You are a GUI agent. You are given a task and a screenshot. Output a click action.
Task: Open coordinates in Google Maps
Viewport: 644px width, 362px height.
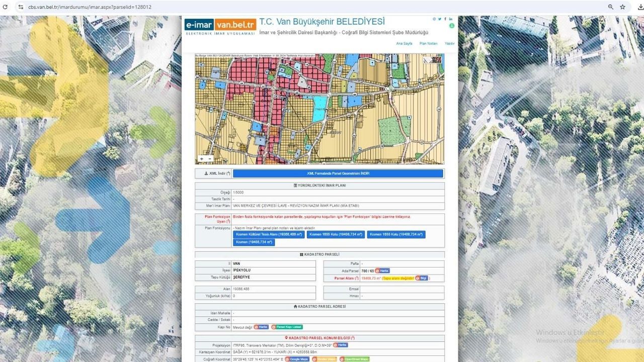click(297, 359)
